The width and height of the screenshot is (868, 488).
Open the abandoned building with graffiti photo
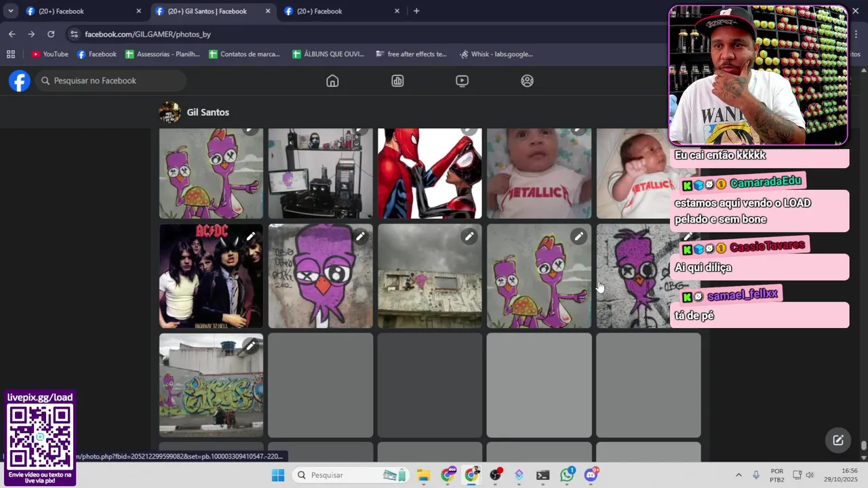pos(430,276)
